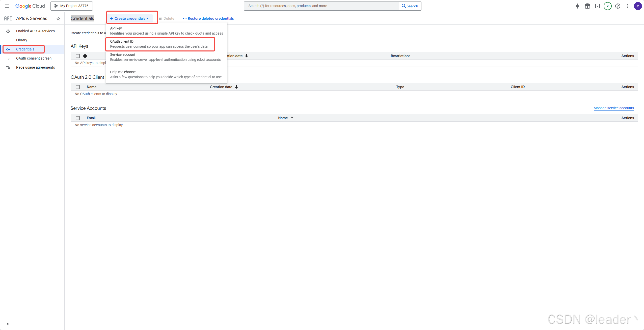
Task: Activate the Cloud Shell terminal icon
Action: (598, 6)
